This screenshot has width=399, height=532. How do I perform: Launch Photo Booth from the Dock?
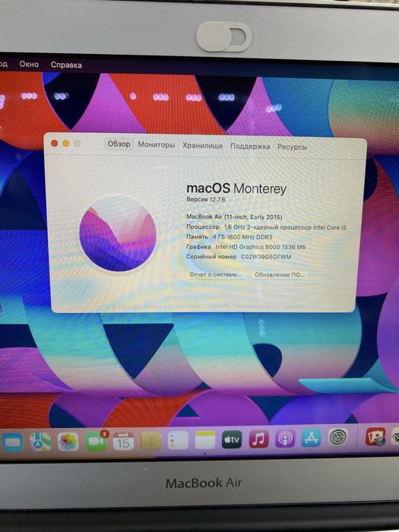click(375, 437)
